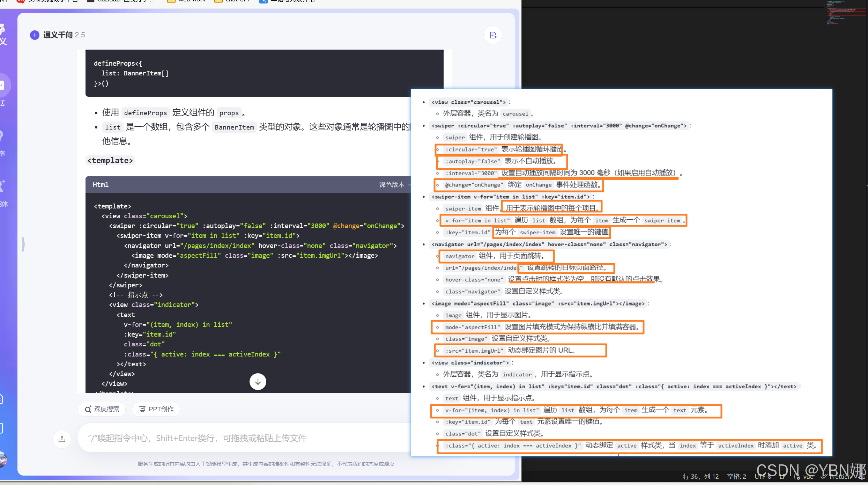This screenshot has height=485, width=868.
Task: Click the share upload icon beside input
Action: 62,439
